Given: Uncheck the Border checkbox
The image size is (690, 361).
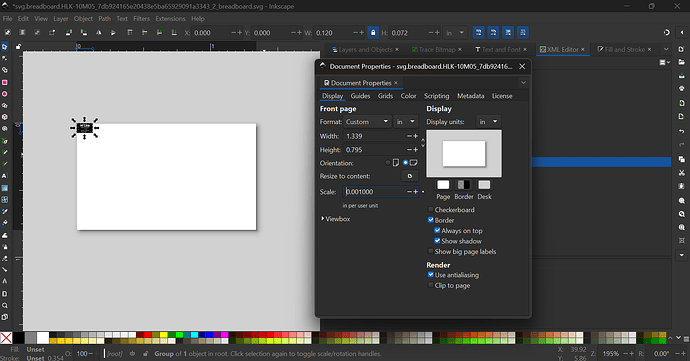Looking at the screenshot, I should click(x=431, y=220).
